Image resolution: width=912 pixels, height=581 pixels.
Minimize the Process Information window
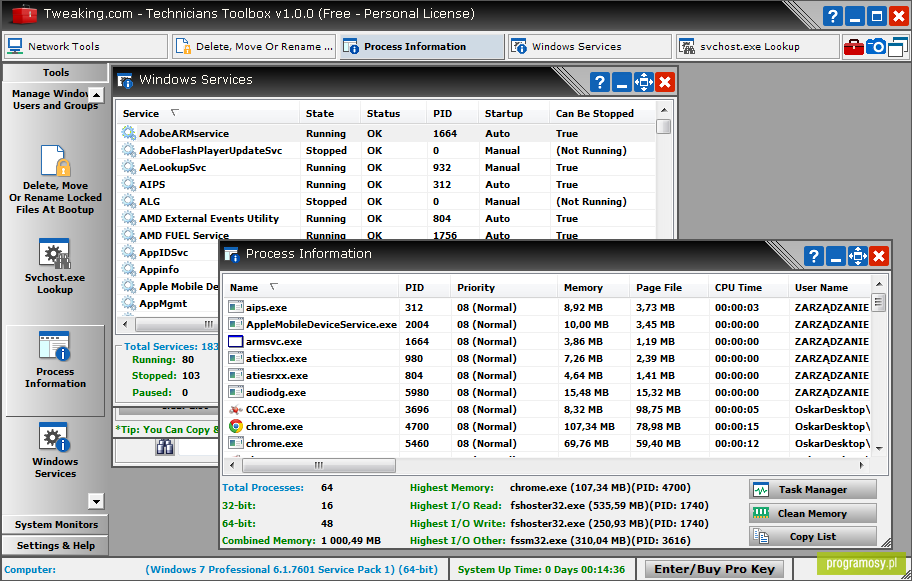click(835, 256)
